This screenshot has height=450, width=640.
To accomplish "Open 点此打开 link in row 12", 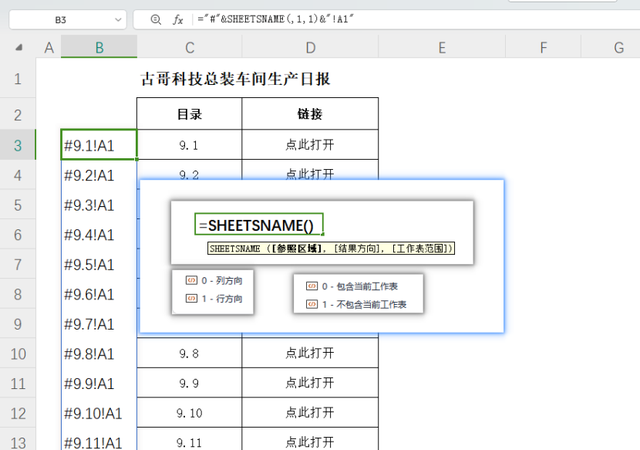I will (310, 412).
